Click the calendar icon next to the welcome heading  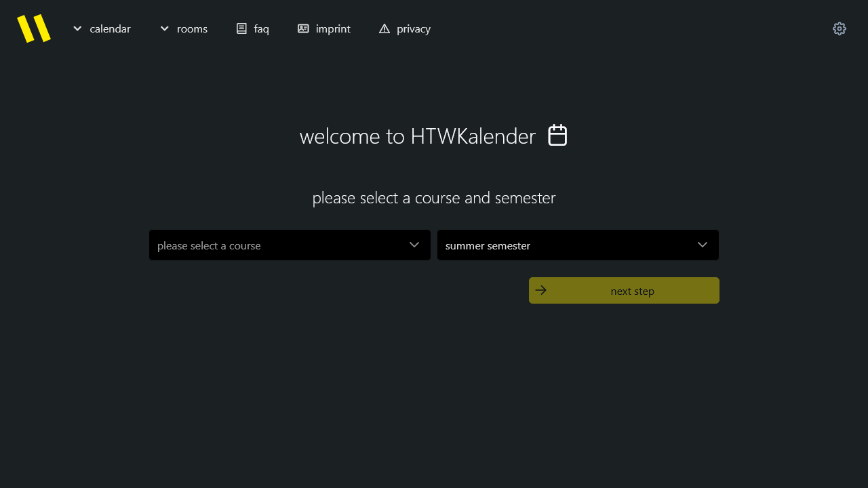click(557, 136)
